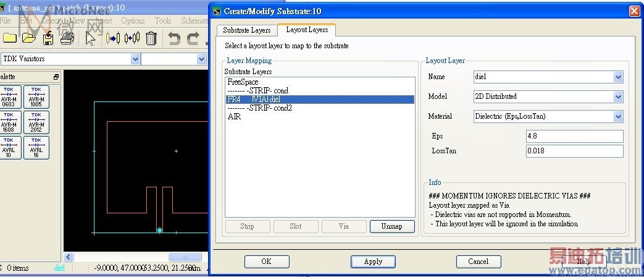Click the copy component icon
This screenshot has width=644, height=277.
pyautogui.click(x=132, y=38)
